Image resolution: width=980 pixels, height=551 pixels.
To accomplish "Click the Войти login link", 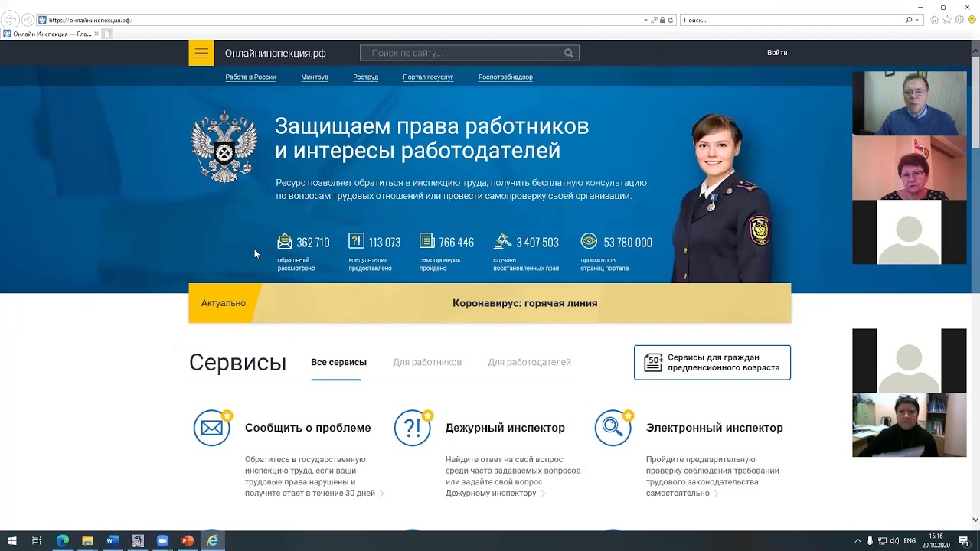I will coord(777,53).
